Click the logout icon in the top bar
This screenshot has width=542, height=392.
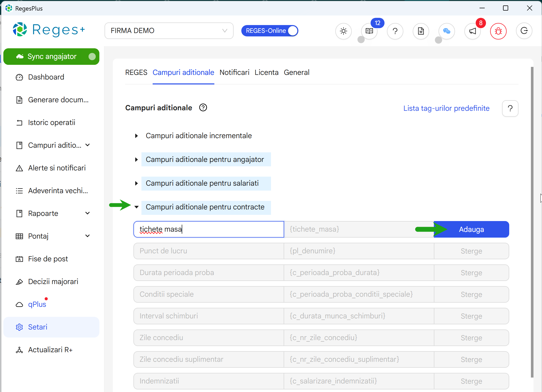(524, 31)
